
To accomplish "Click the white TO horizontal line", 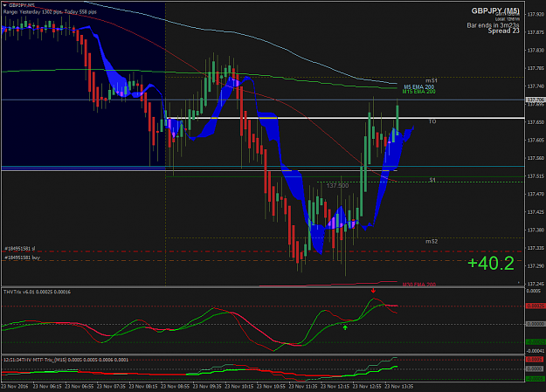I will [x=345, y=118].
